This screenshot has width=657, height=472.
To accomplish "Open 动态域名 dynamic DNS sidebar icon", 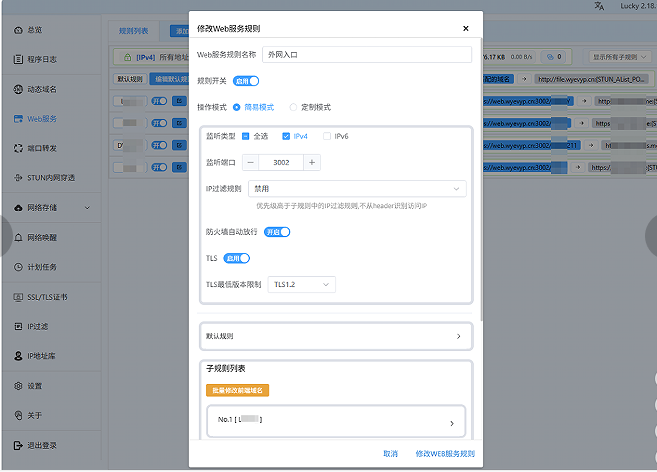I will [x=19, y=90].
